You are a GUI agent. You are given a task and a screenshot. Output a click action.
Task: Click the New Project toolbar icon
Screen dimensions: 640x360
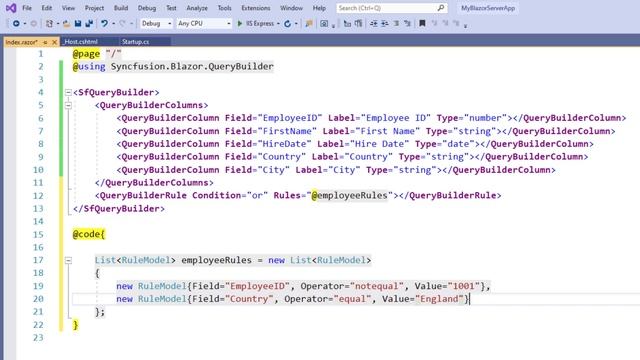pos(49,24)
